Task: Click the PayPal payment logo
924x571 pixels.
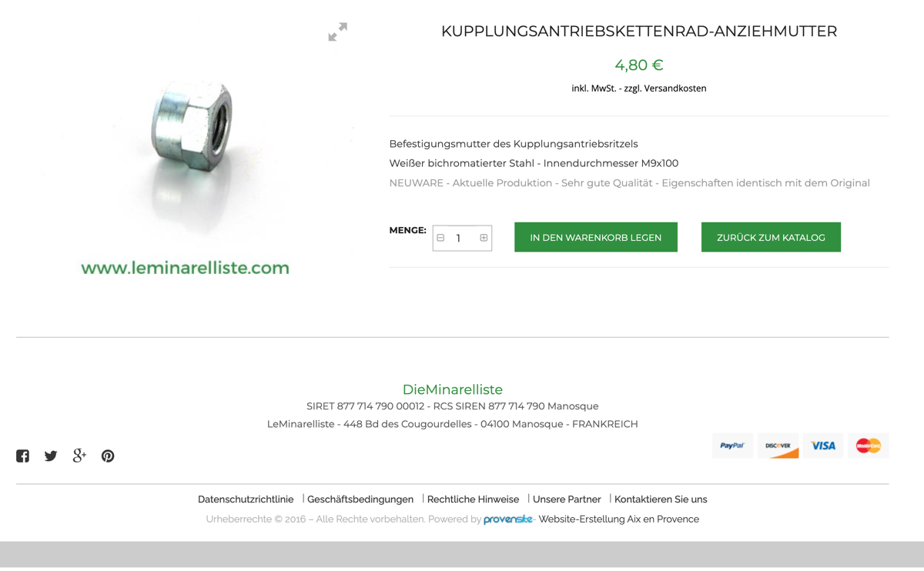Action: [x=732, y=446]
